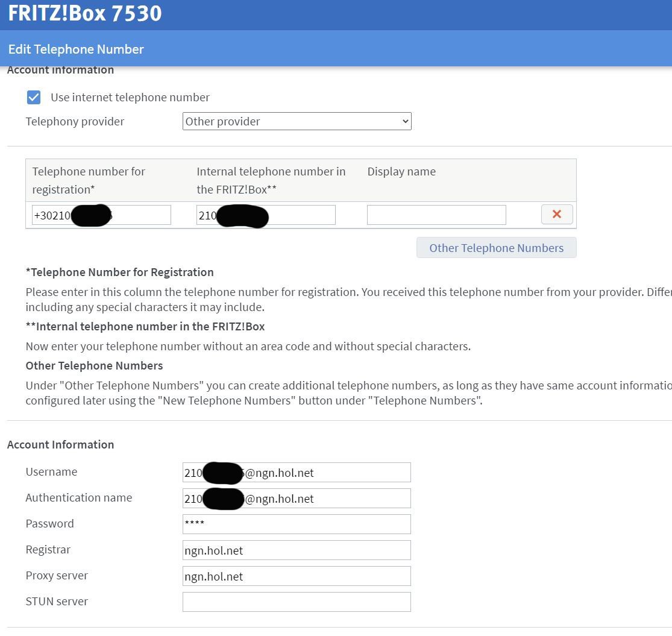672x636 pixels.
Task: Edit the Username field
Action: [297, 472]
